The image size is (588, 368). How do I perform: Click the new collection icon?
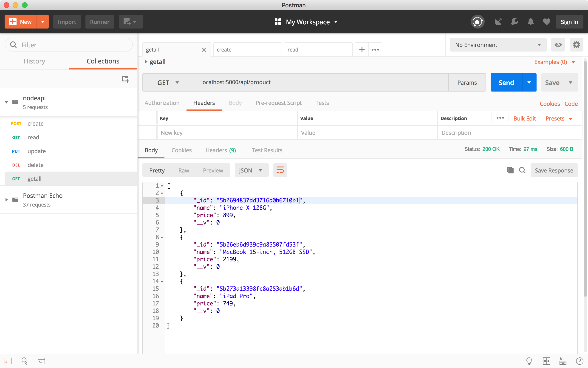coord(125,79)
